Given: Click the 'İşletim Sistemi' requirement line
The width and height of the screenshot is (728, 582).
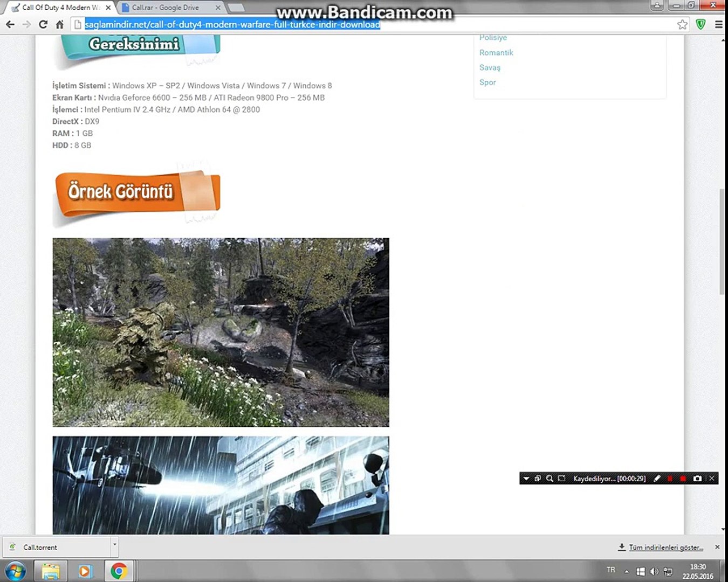Looking at the screenshot, I should [192, 86].
